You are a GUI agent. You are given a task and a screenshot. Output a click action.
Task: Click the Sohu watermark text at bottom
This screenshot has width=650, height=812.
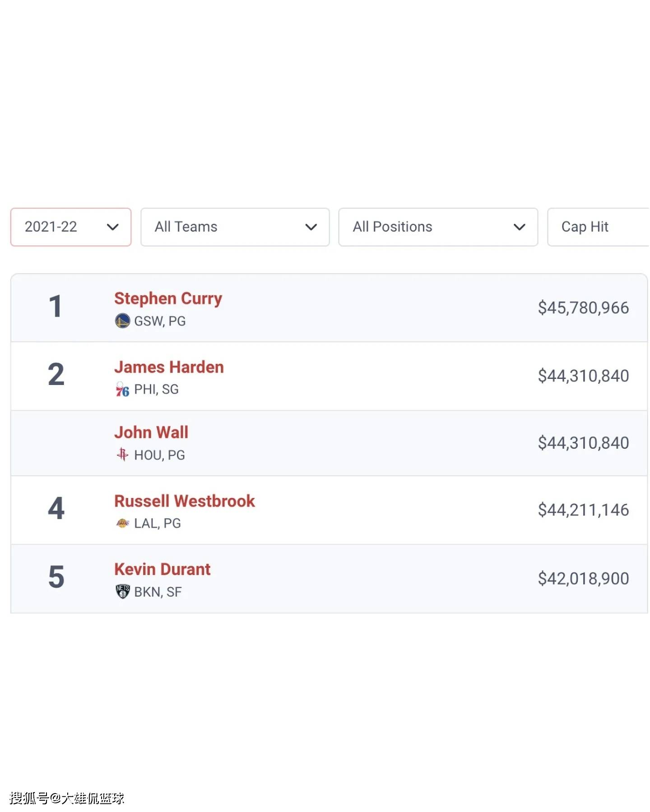coord(67,798)
